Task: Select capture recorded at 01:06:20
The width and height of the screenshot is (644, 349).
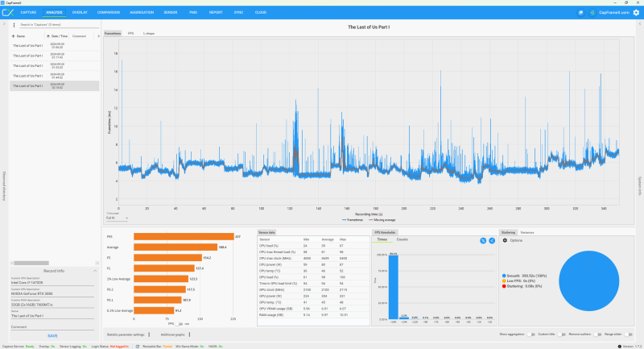Action: pyautogui.click(x=54, y=46)
